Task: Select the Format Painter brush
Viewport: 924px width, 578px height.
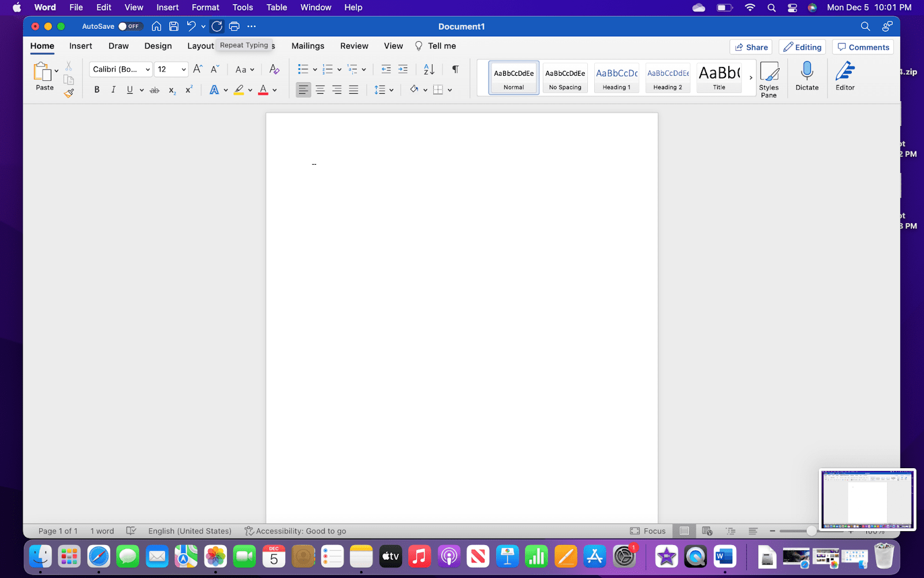Action: [69, 93]
